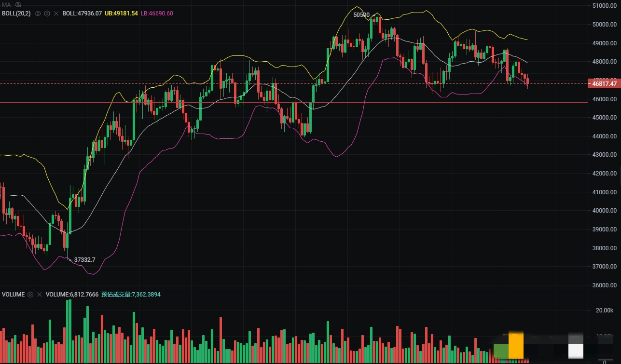Click the orange square near volume bars
This screenshot has height=364, width=621.
click(x=516, y=345)
